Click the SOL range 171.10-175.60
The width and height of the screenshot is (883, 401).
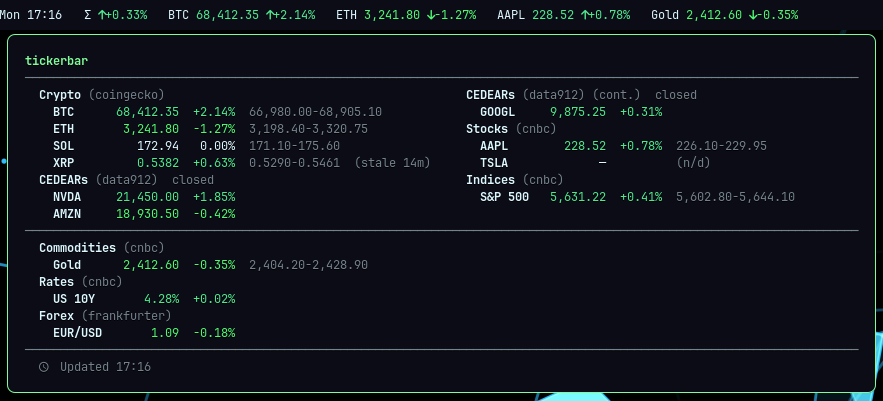tap(295, 146)
